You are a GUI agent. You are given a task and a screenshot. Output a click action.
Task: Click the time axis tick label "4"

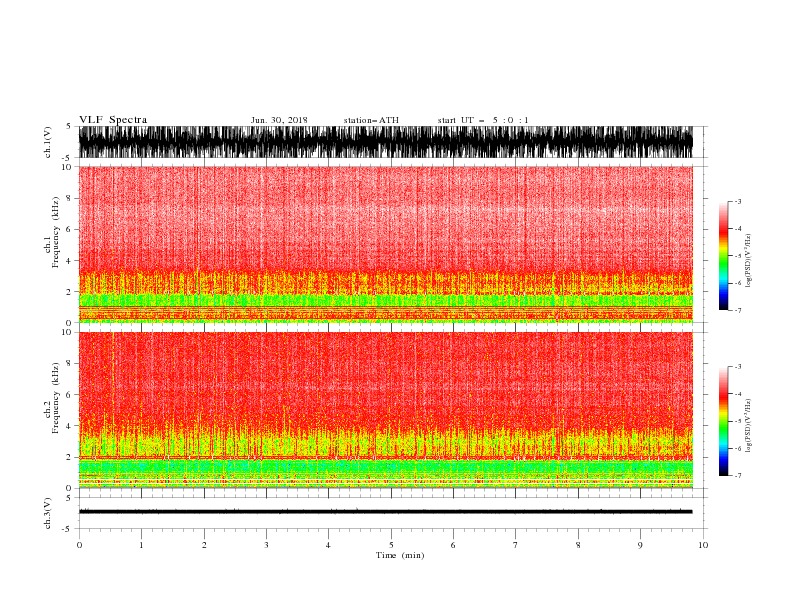pos(328,545)
